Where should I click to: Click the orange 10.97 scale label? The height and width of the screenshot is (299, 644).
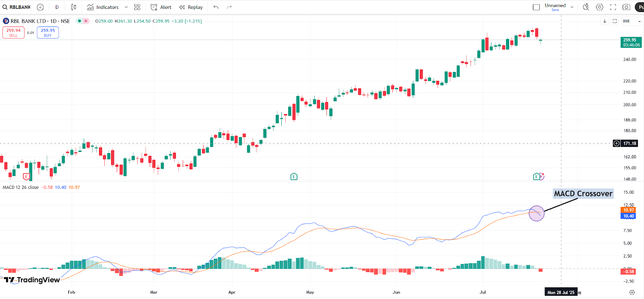[628, 210]
